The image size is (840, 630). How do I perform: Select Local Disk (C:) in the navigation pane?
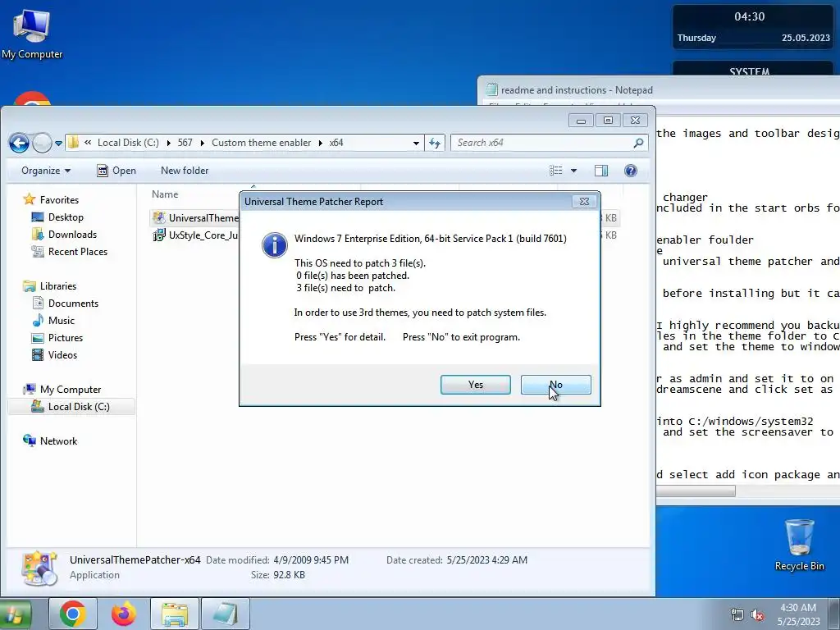(x=71, y=407)
